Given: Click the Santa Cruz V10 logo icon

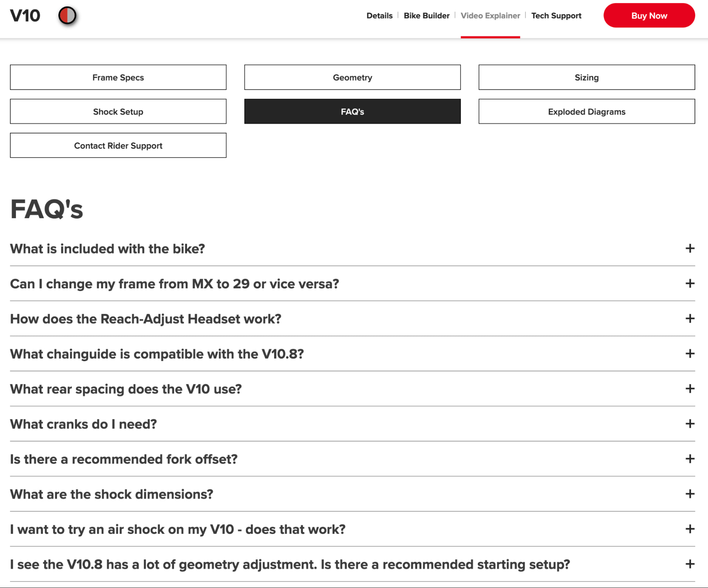Looking at the screenshot, I should tap(68, 15).
